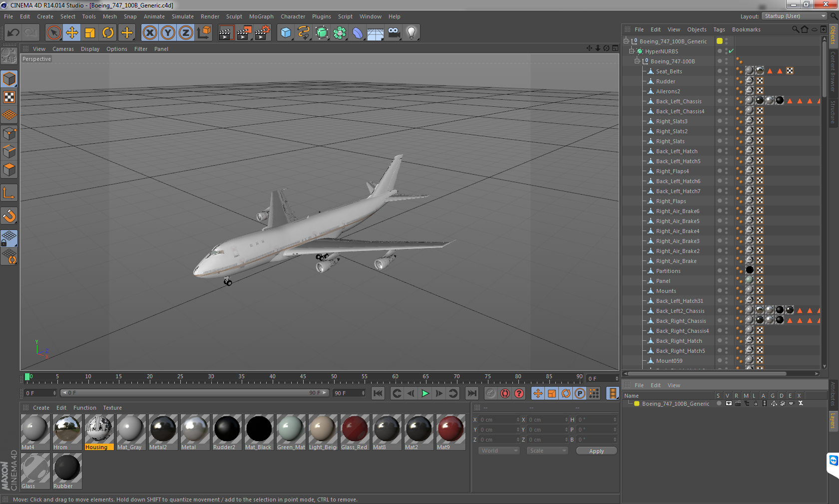Go to start of animation
The image size is (839, 504).
(x=378, y=393)
